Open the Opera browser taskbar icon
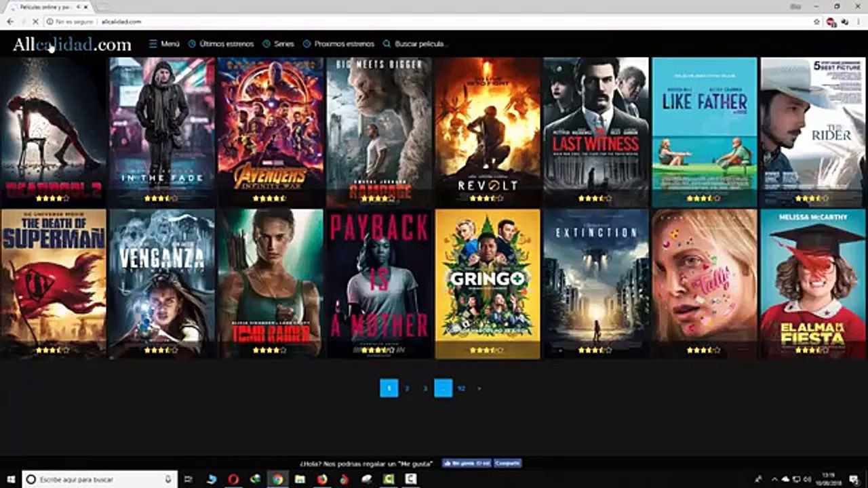The height and width of the screenshot is (488, 868). (x=234, y=479)
